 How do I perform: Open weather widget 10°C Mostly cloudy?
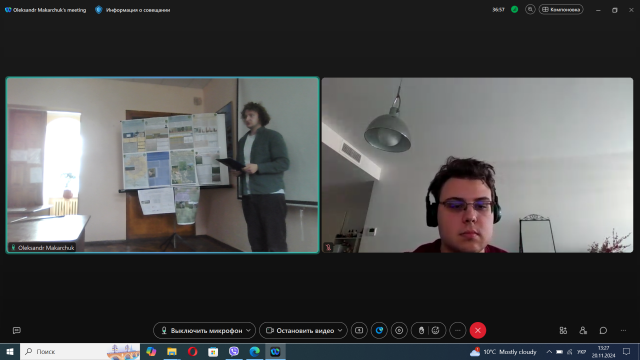503,352
